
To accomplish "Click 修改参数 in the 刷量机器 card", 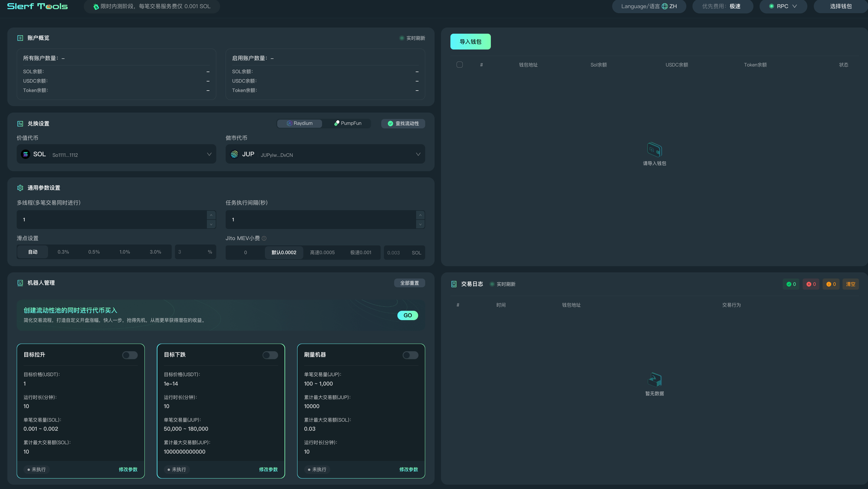I will pos(408,469).
